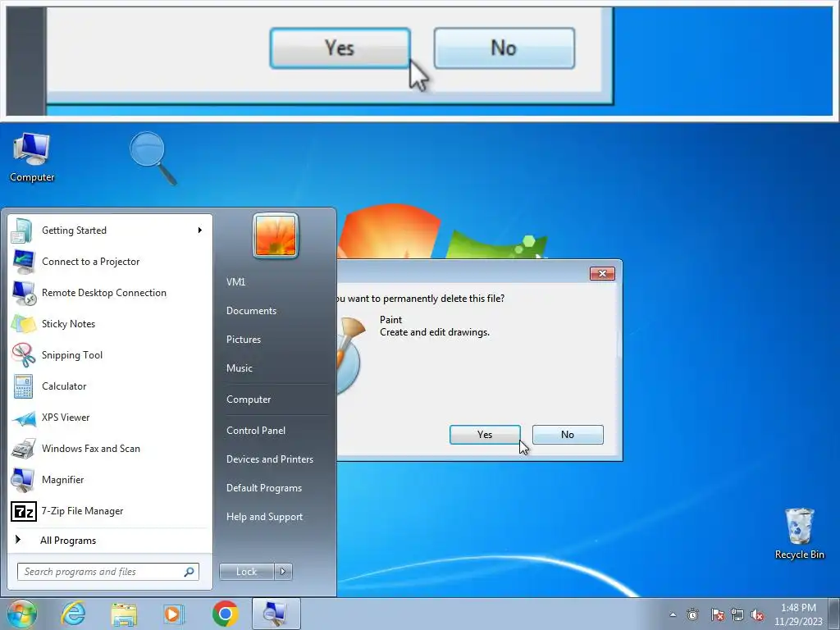Screen dimensions: 840x630
Task: Open Music from Start menu
Action: pyautogui.click(x=239, y=368)
